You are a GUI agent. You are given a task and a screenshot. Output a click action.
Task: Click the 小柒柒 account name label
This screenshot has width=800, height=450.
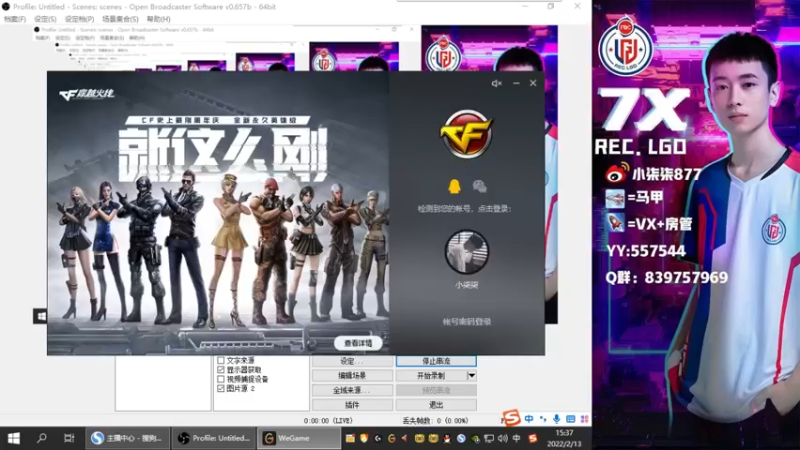(x=466, y=285)
